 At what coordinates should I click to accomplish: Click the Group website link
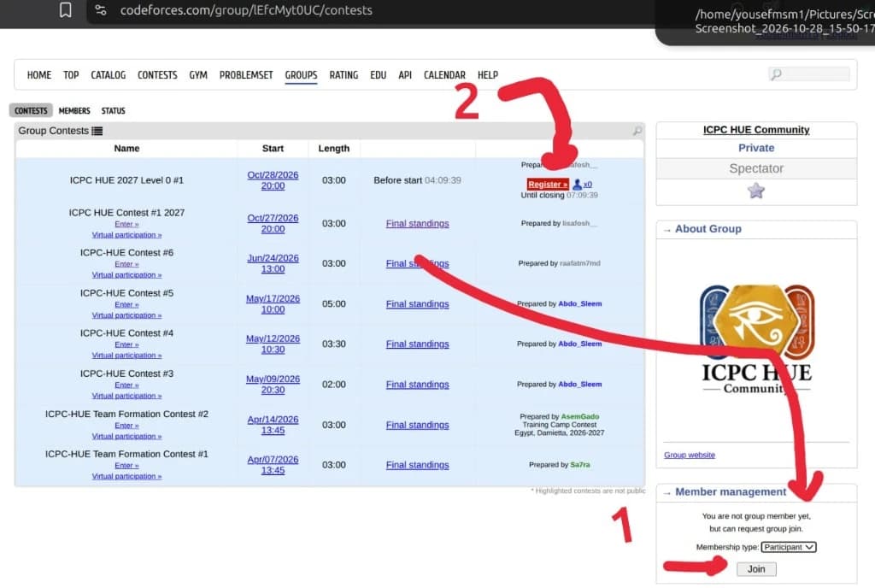(690, 455)
